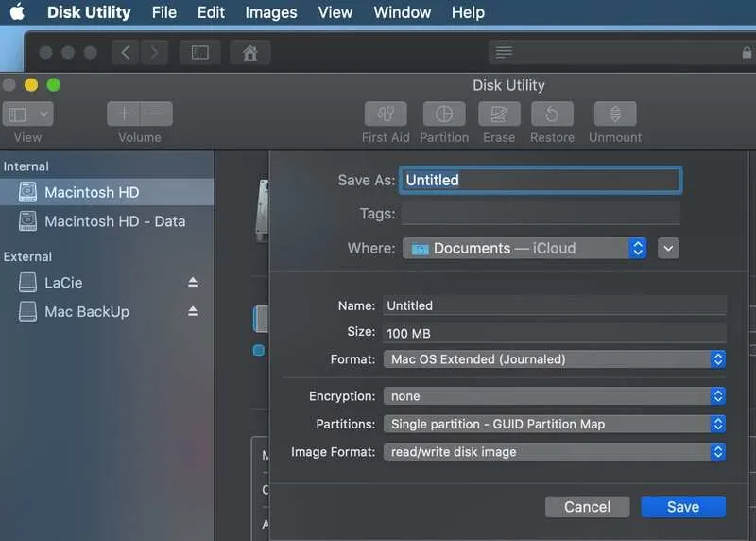Open the Image Format dropdown
Viewport: 756px width, 541px height.
(x=555, y=452)
